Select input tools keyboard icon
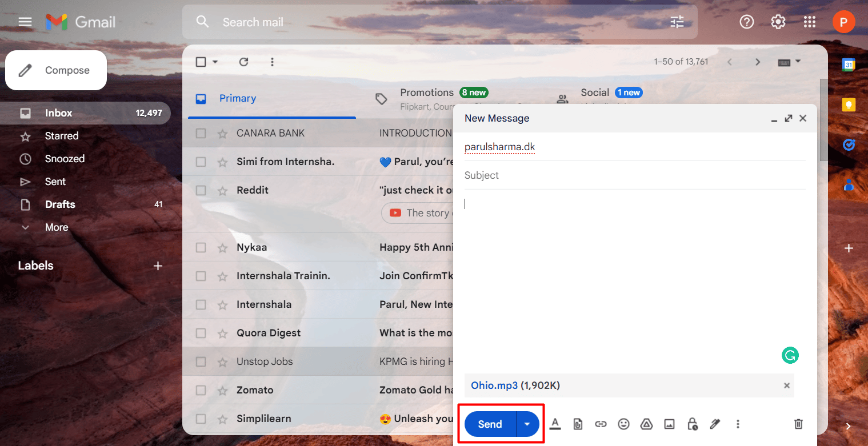 pos(784,62)
